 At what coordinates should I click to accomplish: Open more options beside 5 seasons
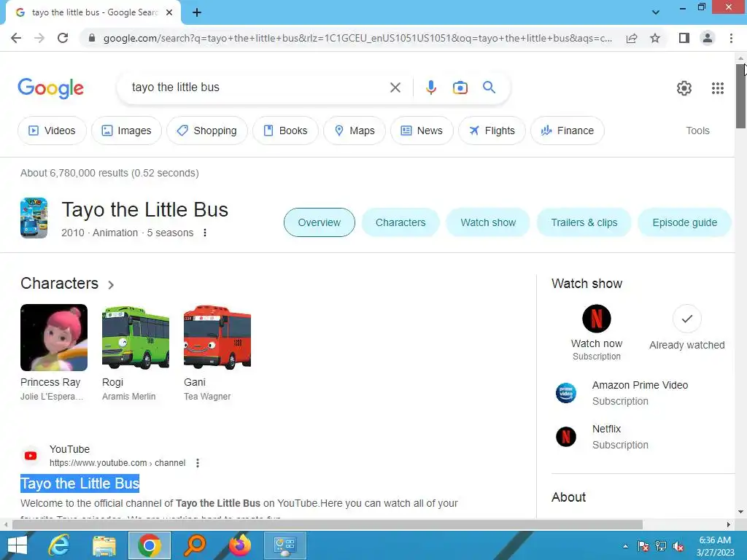pos(205,233)
